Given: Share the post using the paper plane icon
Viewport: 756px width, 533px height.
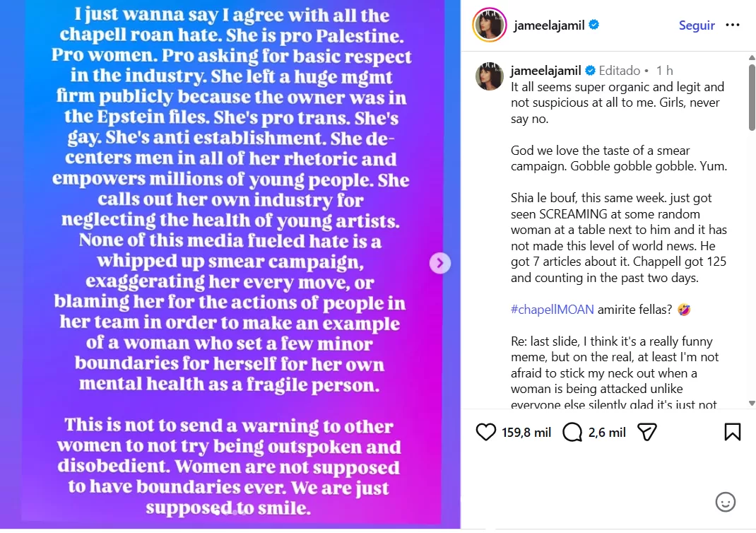Looking at the screenshot, I should click(647, 432).
